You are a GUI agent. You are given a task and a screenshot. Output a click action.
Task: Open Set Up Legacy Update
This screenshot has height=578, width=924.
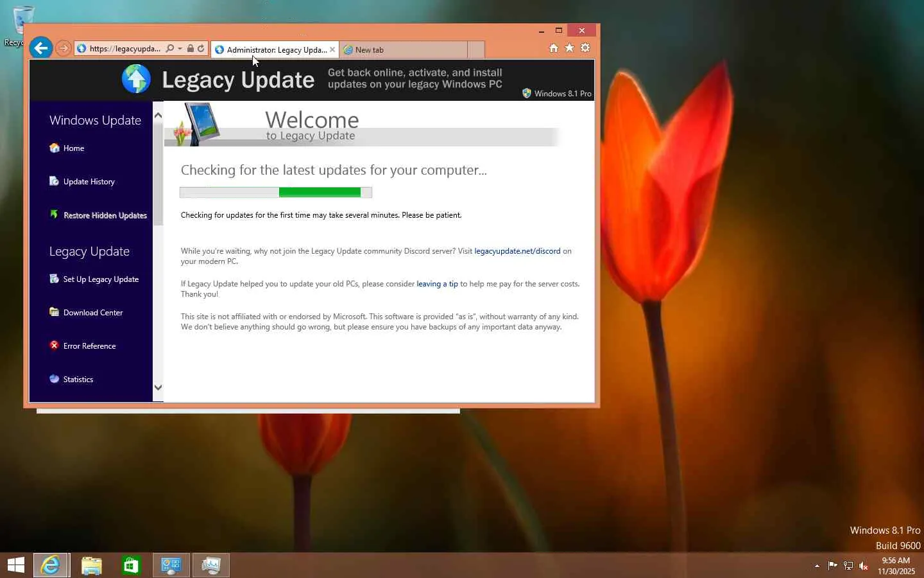[x=101, y=279]
